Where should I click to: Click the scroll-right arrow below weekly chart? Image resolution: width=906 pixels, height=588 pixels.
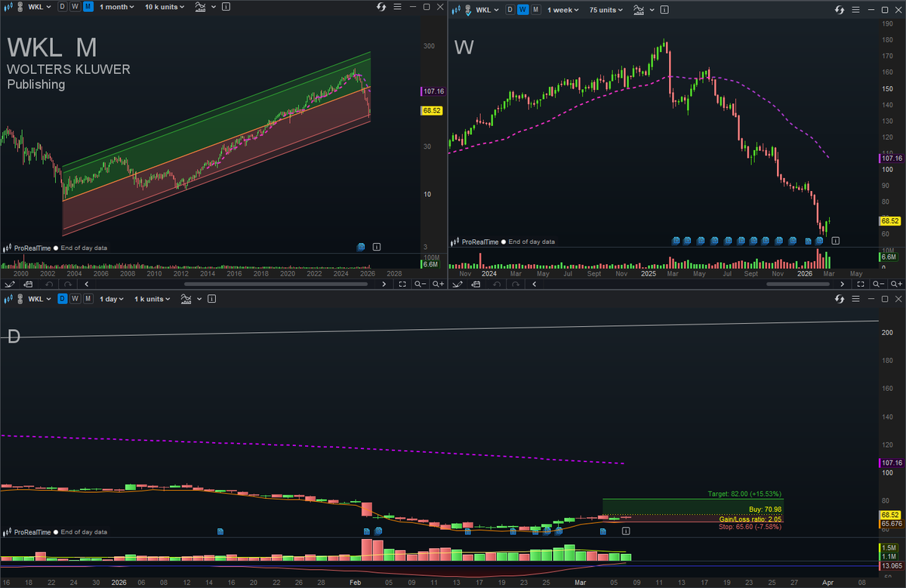tap(844, 284)
